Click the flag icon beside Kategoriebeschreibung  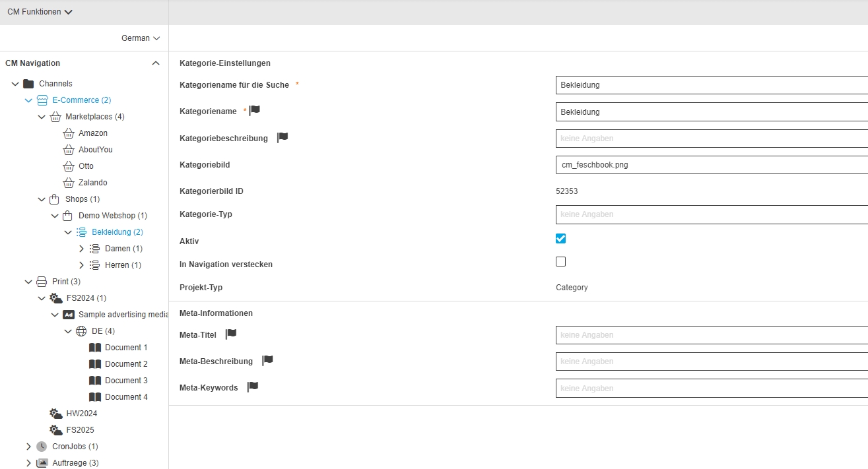tap(283, 138)
